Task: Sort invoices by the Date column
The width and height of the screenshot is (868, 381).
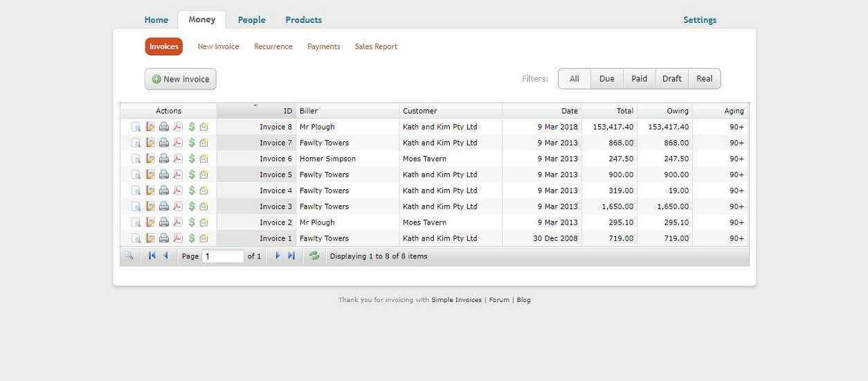Action: point(542,111)
